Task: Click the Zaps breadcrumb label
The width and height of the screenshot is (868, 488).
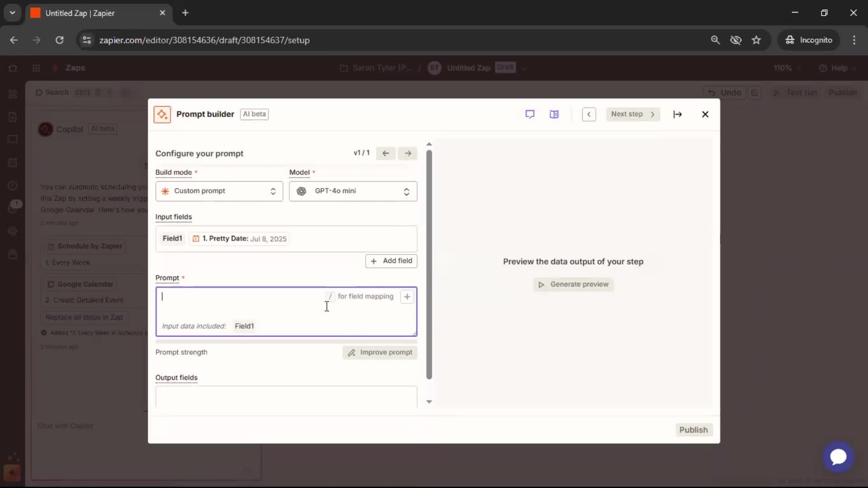Action: click(x=75, y=68)
